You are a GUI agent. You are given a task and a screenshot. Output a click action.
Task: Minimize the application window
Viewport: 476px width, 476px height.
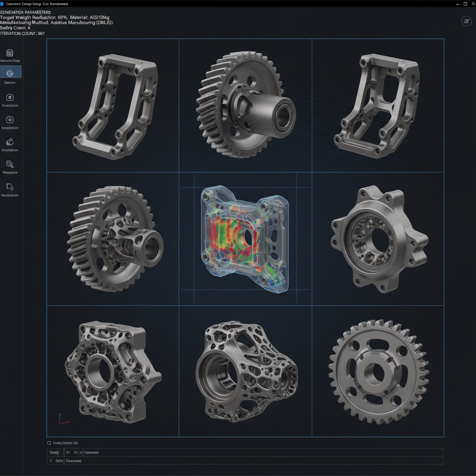pyautogui.click(x=458, y=4)
